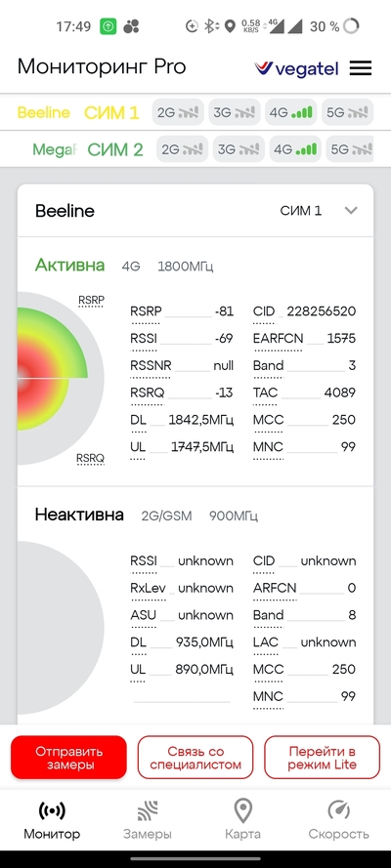Tap the RSRP label with dotted underline

[91, 301]
